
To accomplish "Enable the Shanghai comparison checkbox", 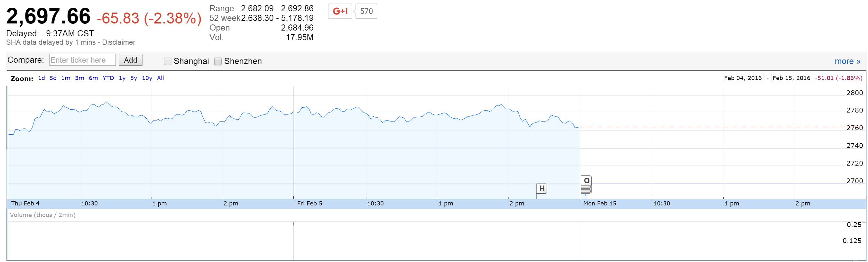I will coord(168,61).
